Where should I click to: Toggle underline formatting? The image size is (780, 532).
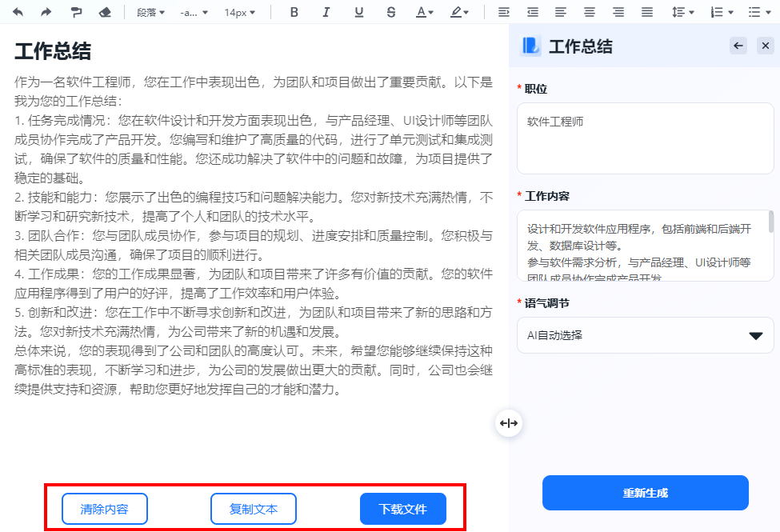tap(358, 12)
